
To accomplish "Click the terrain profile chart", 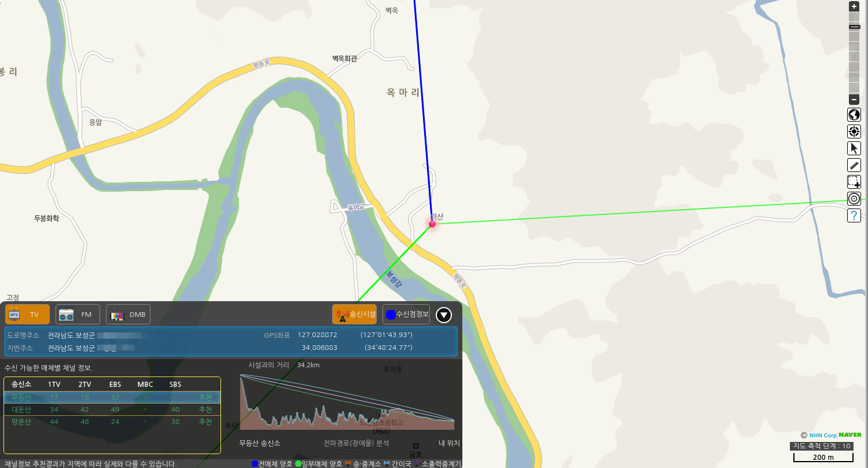I will point(347,402).
